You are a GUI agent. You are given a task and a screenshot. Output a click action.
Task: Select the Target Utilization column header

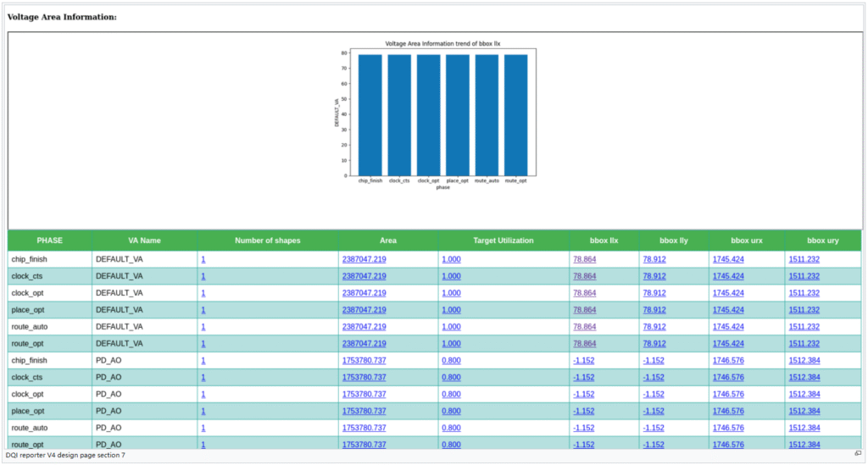[x=503, y=241]
